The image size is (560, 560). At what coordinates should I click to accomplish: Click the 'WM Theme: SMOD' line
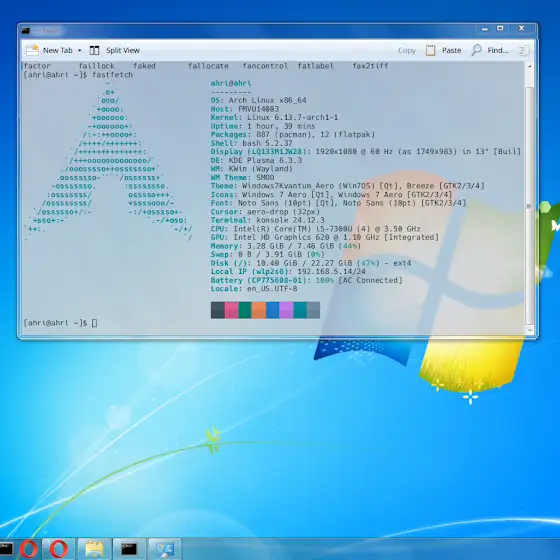[x=242, y=178]
